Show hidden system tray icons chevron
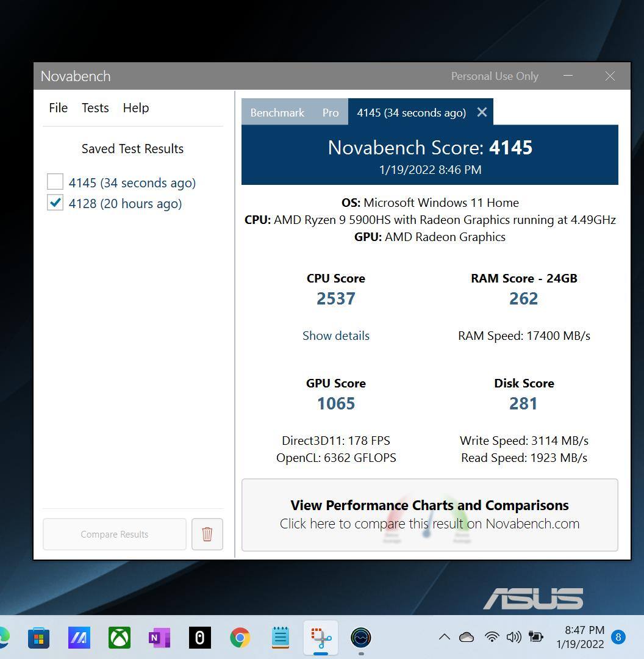This screenshot has width=644, height=659. pos(444,637)
